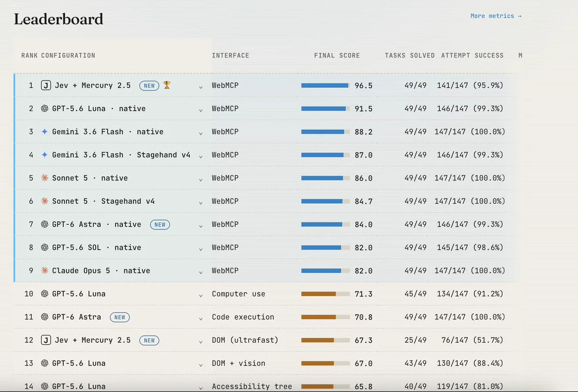The image size is (578, 392).
Task: Expand the Sonnet 5 · Stagehand v4 row chevron
Action: (x=201, y=203)
